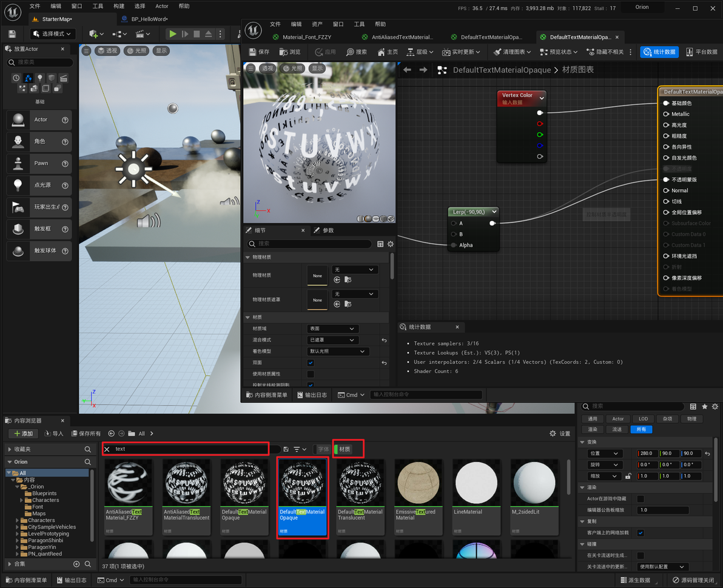Click the 保存 save icon in material editor
The height and width of the screenshot is (588, 723).
pyautogui.click(x=253, y=52)
